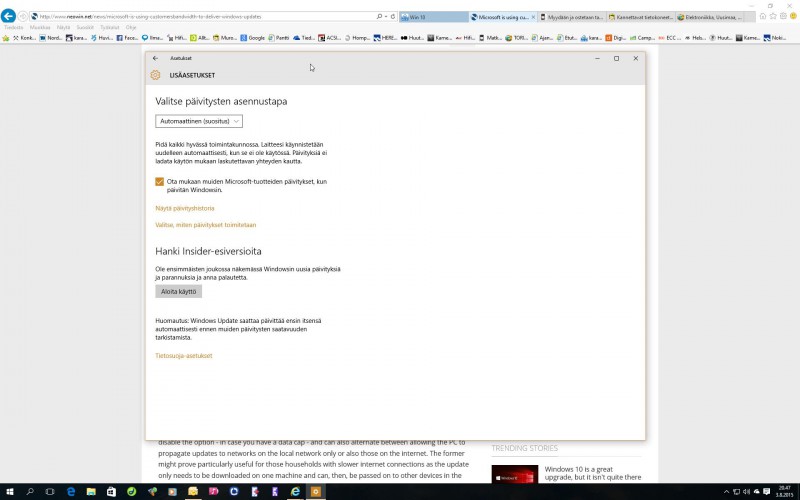The width and height of the screenshot is (800, 500).
Task: Switch to the 'Win 10' browser tab
Action: (x=432, y=17)
